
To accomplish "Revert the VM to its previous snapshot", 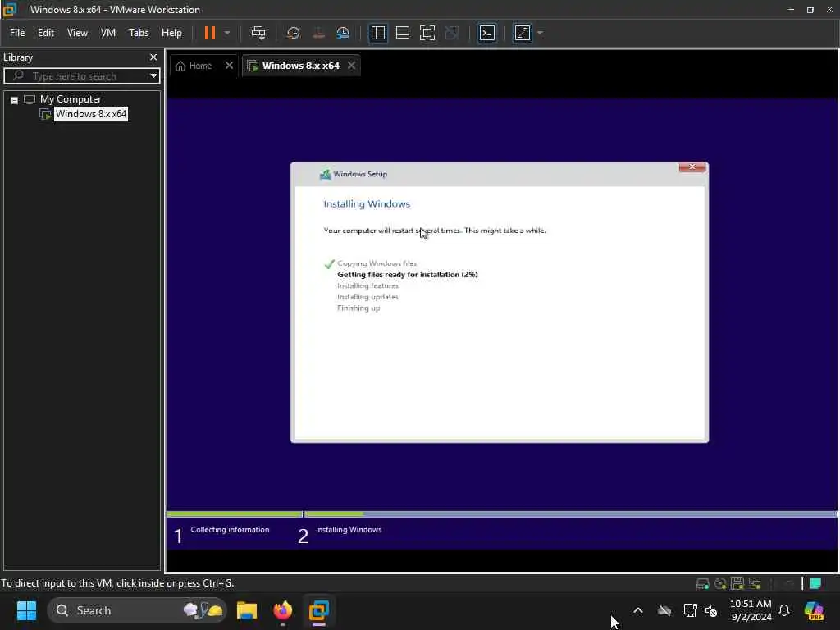I will tap(319, 33).
